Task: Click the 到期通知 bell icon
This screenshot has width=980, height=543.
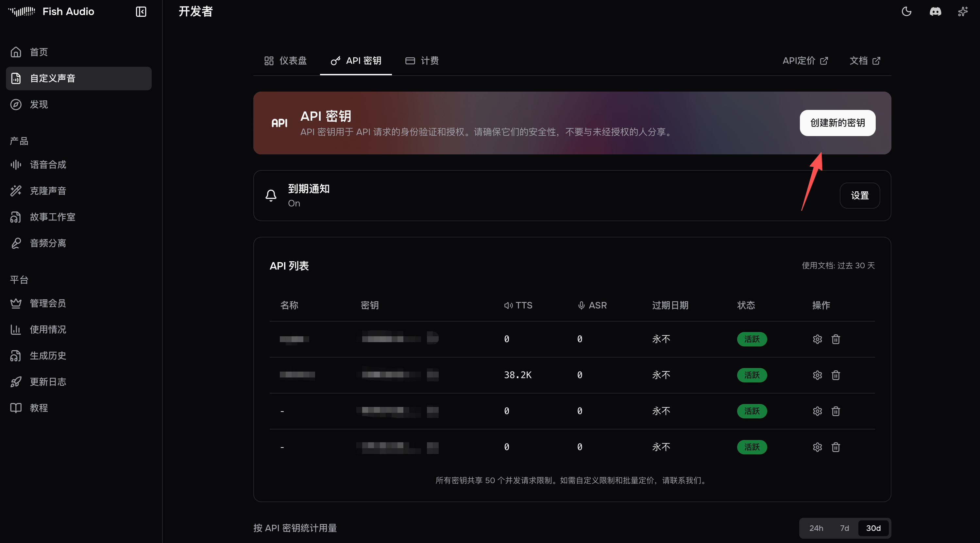Action: coord(271,196)
